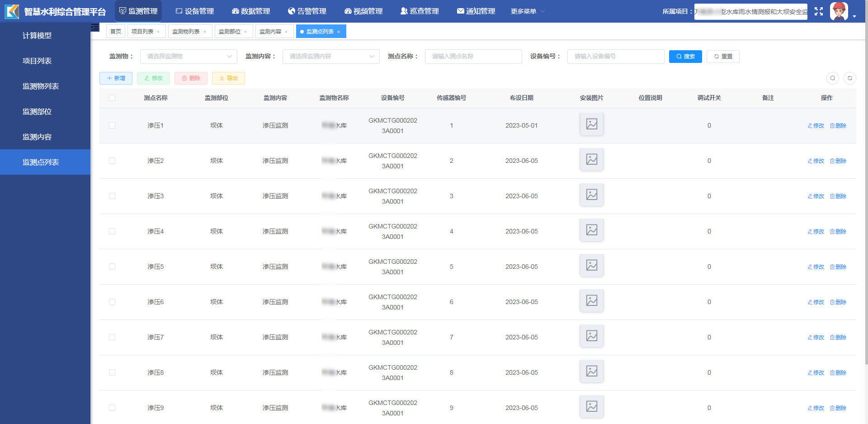Click the round refresh icon above table
Image resolution: width=868 pixels, height=424 pixels.
(x=849, y=78)
